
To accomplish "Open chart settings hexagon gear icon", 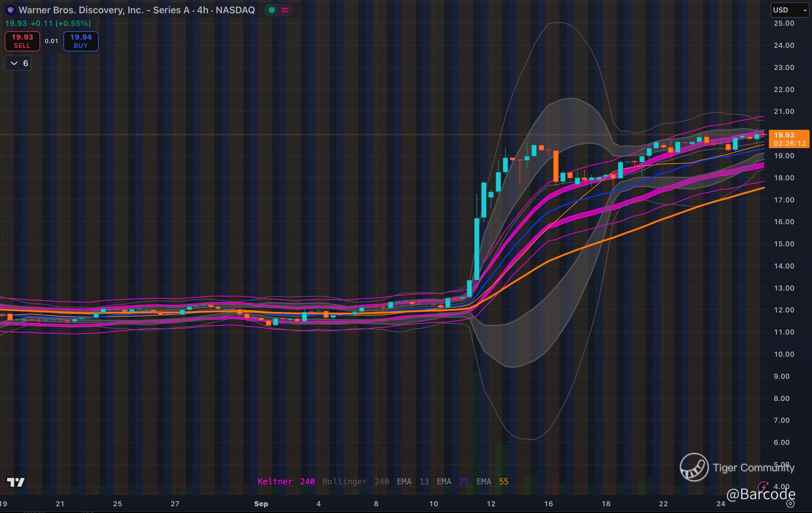I will 791,504.
